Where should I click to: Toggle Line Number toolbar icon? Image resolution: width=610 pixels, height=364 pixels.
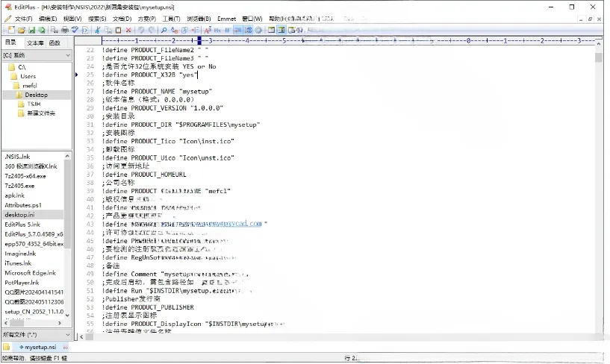(x=248, y=30)
